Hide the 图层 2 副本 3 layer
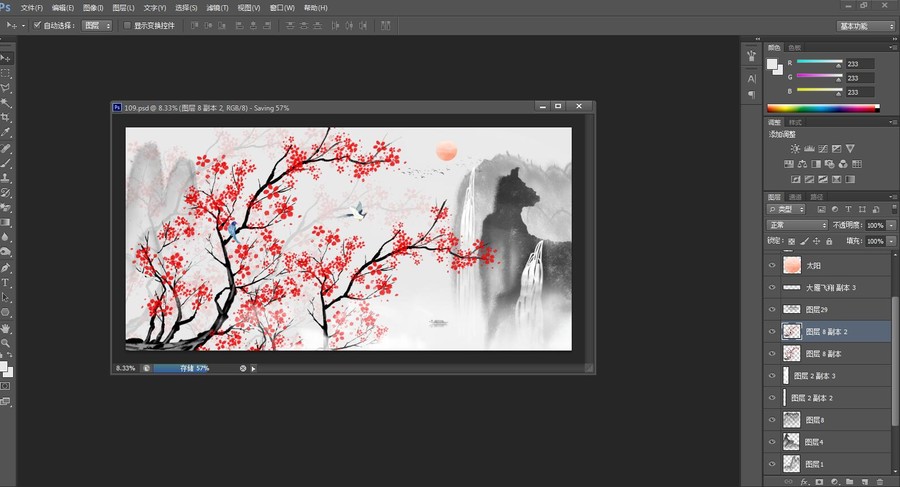Viewport: 900px width, 487px height. pyautogui.click(x=772, y=376)
